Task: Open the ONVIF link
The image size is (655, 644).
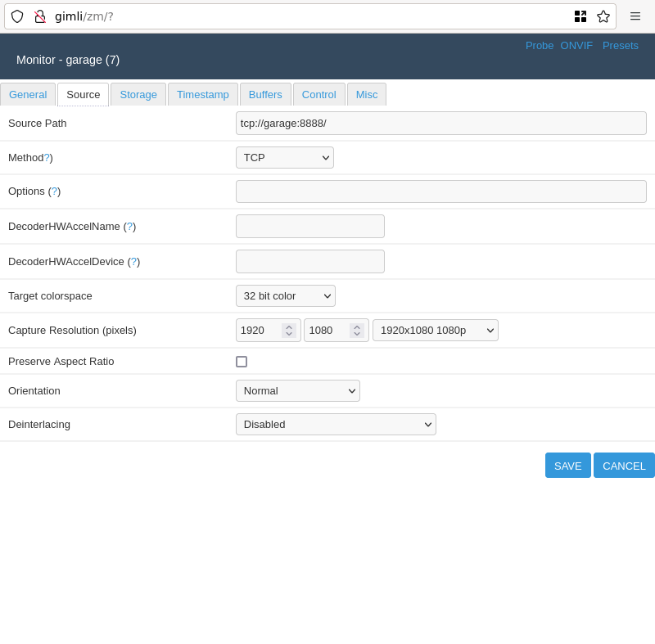Action: pos(576,46)
